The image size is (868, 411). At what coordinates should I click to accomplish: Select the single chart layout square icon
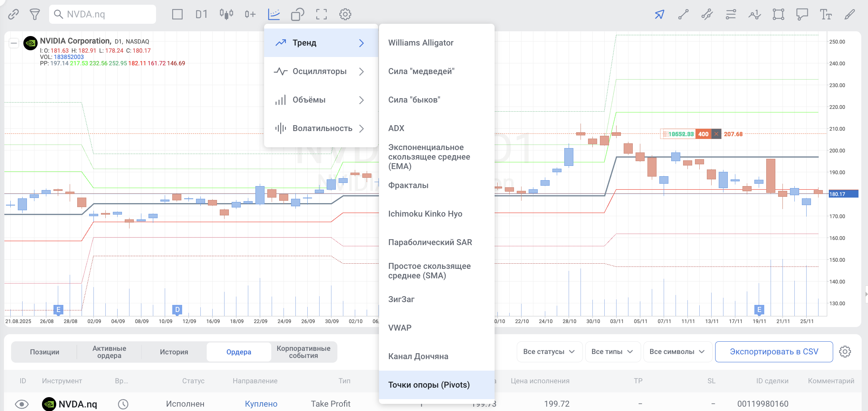coord(177,15)
